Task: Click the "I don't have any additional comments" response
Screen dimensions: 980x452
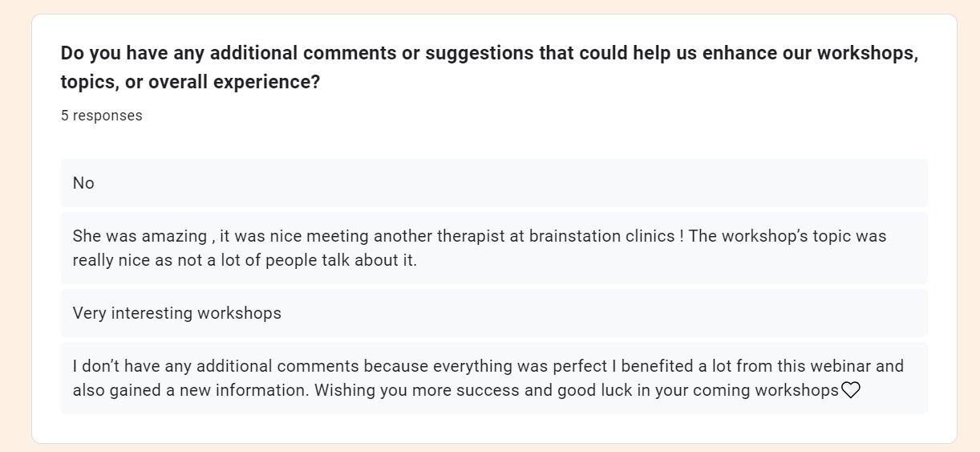Action: [494, 378]
